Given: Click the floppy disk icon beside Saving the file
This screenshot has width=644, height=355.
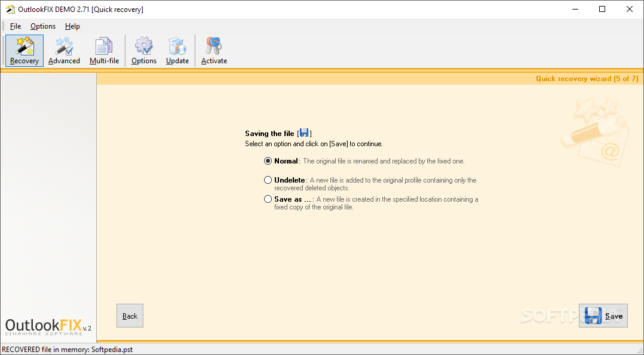Looking at the screenshot, I should point(304,132).
